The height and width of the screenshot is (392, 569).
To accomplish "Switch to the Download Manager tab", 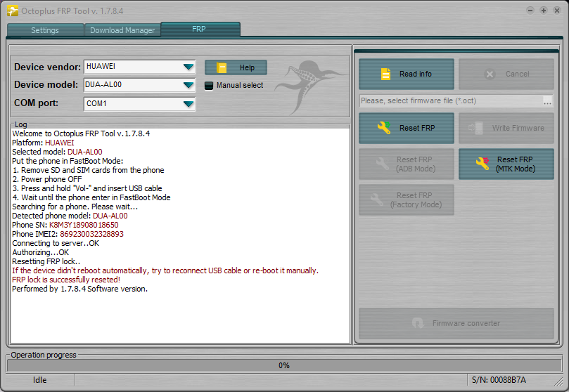I will click(x=122, y=30).
